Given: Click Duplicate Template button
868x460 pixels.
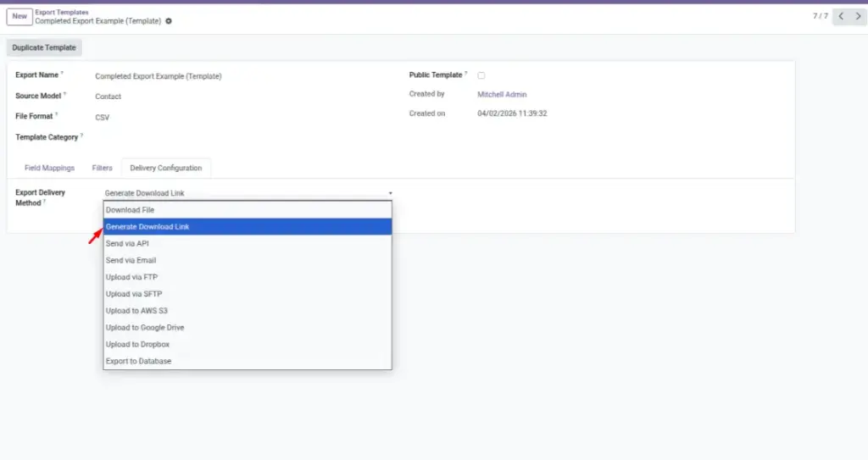Looking at the screenshot, I should [44, 47].
